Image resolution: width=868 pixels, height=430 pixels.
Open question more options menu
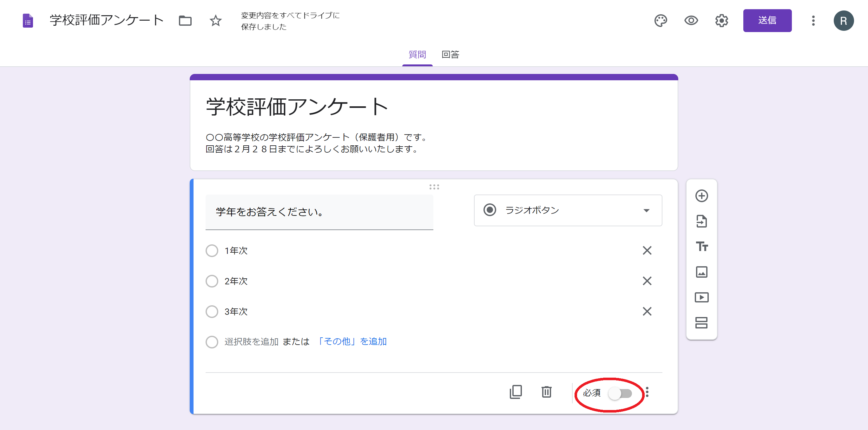pyautogui.click(x=647, y=392)
